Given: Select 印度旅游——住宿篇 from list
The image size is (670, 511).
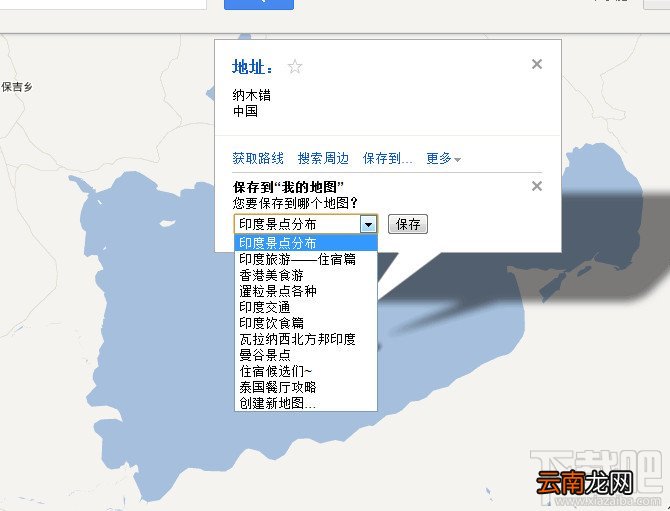Looking at the screenshot, I should pos(306,259).
